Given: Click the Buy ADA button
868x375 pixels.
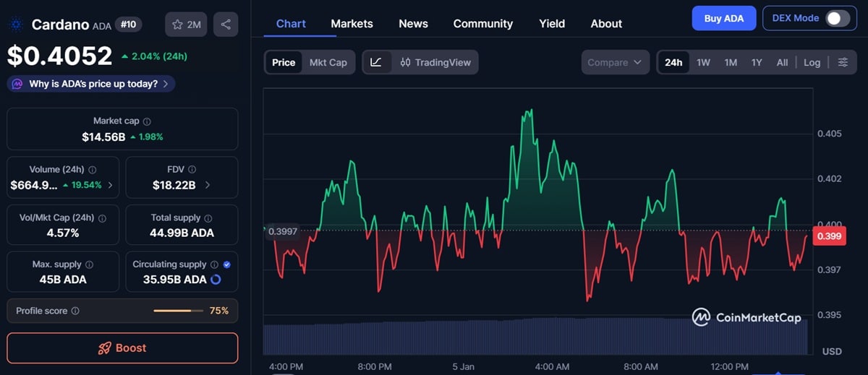Looking at the screenshot, I should (724, 18).
